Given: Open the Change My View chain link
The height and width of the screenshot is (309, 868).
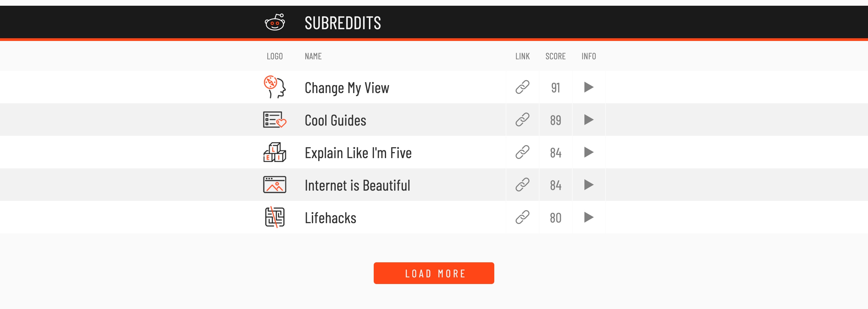Looking at the screenshot, I should (522, 87).
